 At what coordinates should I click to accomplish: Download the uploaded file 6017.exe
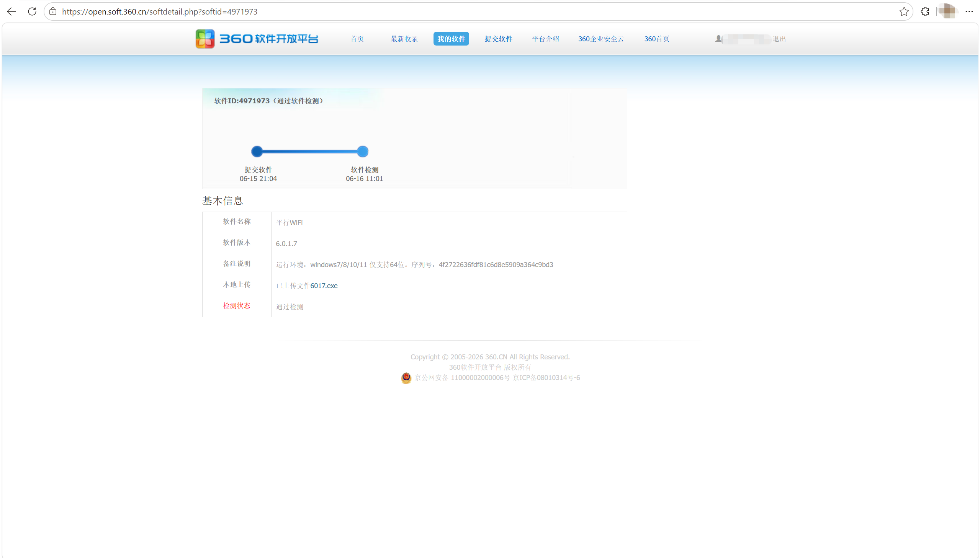(x=324, y=286)
